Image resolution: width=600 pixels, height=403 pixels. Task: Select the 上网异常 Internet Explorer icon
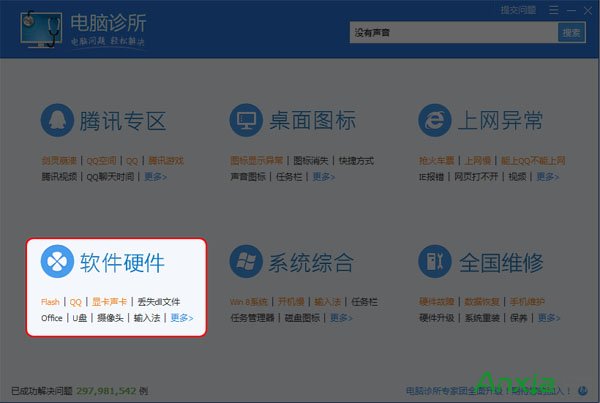coord(435,121)
